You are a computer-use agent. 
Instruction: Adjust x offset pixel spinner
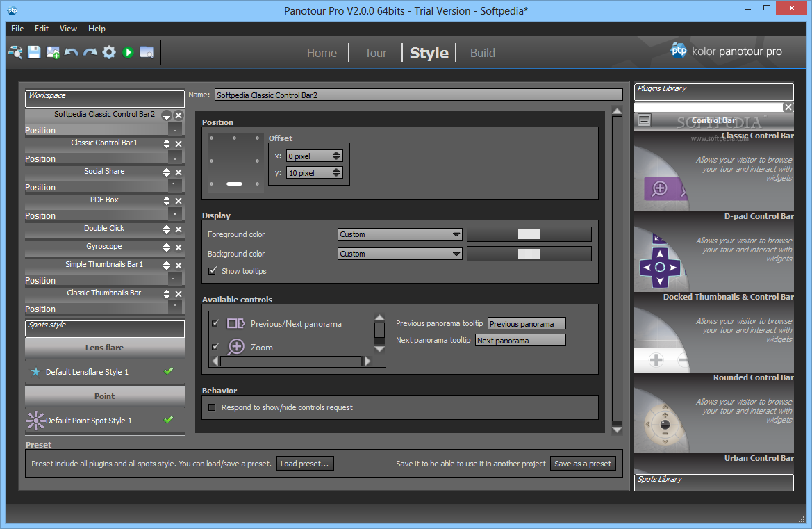pyautogui.click(x=337, y=156)
